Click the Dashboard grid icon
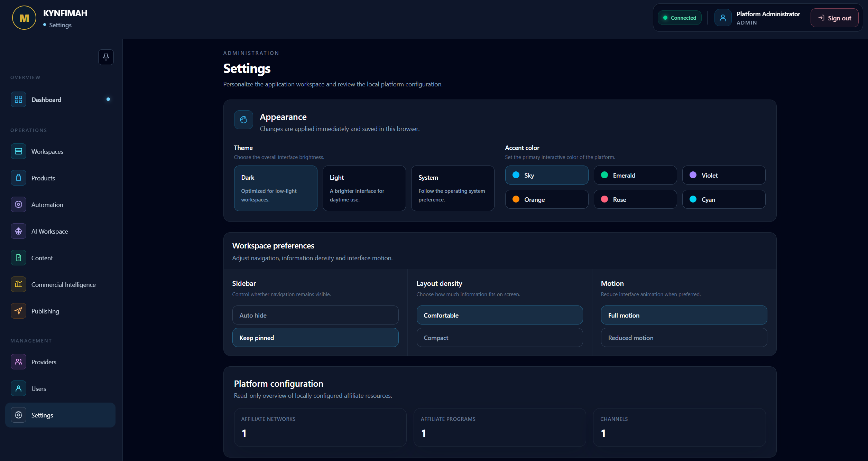868x461 pixels. click(x=18, y=100)
